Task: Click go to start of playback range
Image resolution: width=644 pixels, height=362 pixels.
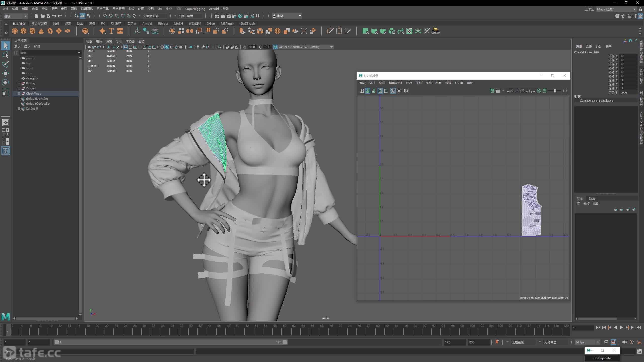Action: pyautogui.click(x=598, y=327)
